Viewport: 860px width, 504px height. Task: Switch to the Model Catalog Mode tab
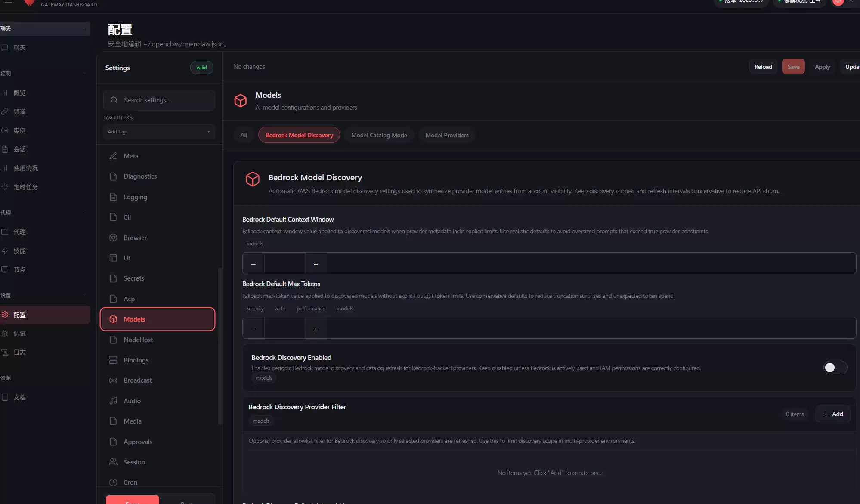pyautogui.click(x=379, y=135)
